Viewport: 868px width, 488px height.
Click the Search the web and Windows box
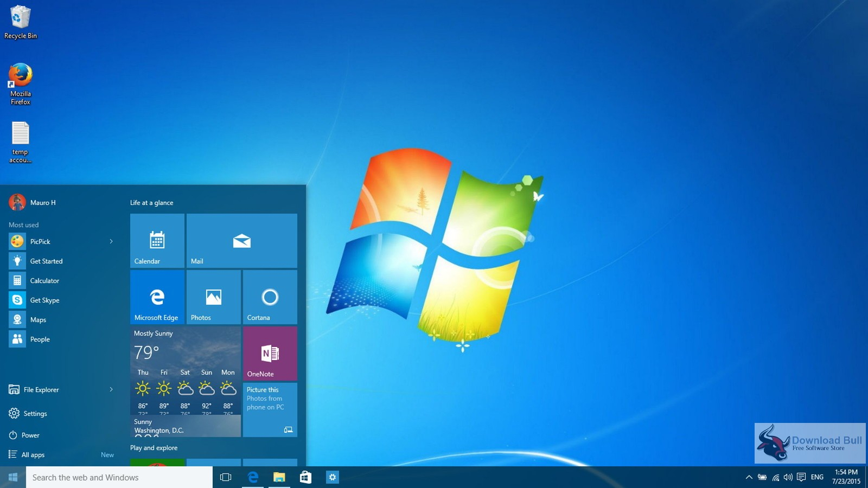pyautogui.click(x=119, y=477)
